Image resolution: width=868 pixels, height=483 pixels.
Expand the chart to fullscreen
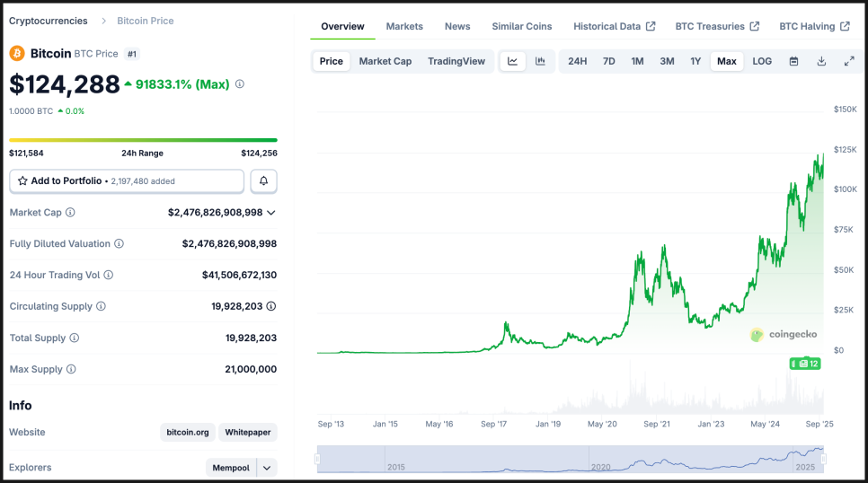point(849,61)
